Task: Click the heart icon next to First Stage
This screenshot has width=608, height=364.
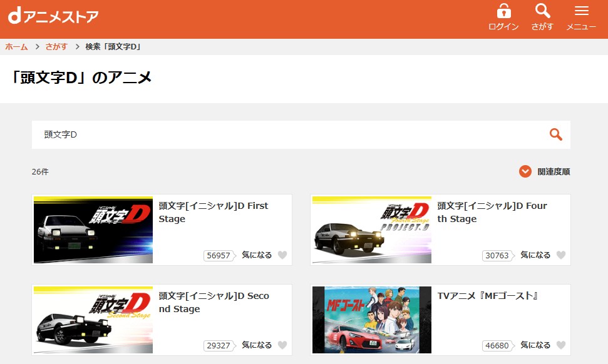Action: tap(284, 255)
